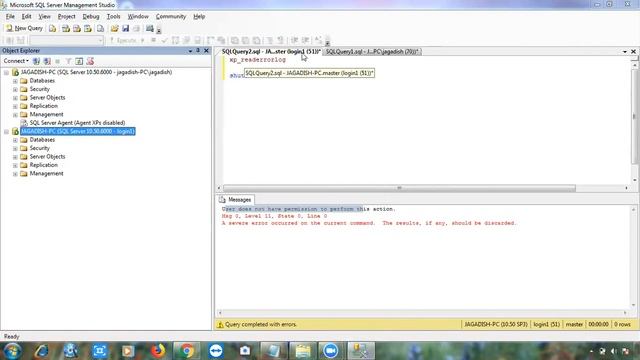640x360 pixels.
Task: Click the query editor horizontal scrollbar
Action: pos(399,188)
